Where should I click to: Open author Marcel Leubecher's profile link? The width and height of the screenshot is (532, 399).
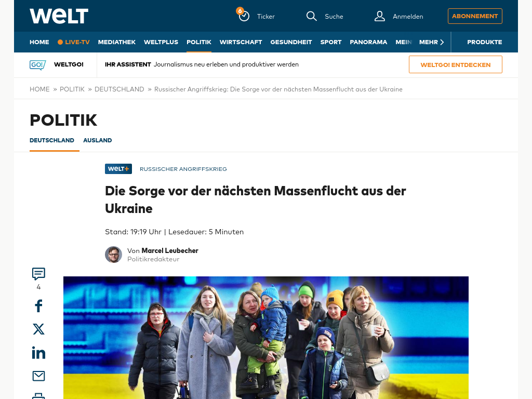point(170,251)
